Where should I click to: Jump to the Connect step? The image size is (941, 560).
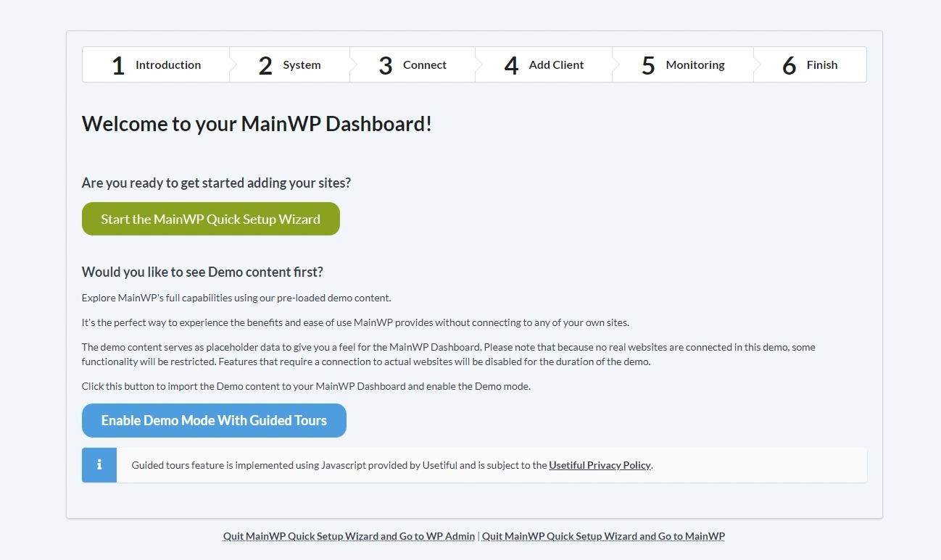point(425,64)
